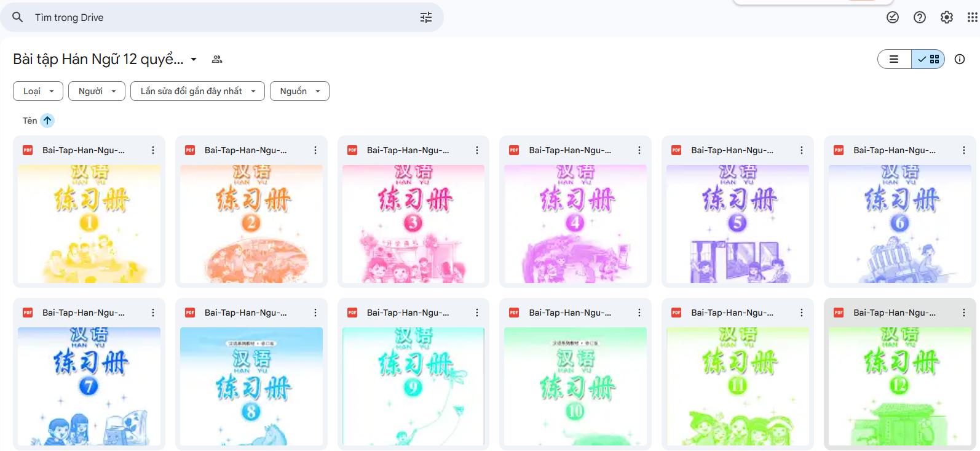Open the help question mark icon
Image resolution: width=980 pixels, height=451 pixels.
(x=920, y=17)
